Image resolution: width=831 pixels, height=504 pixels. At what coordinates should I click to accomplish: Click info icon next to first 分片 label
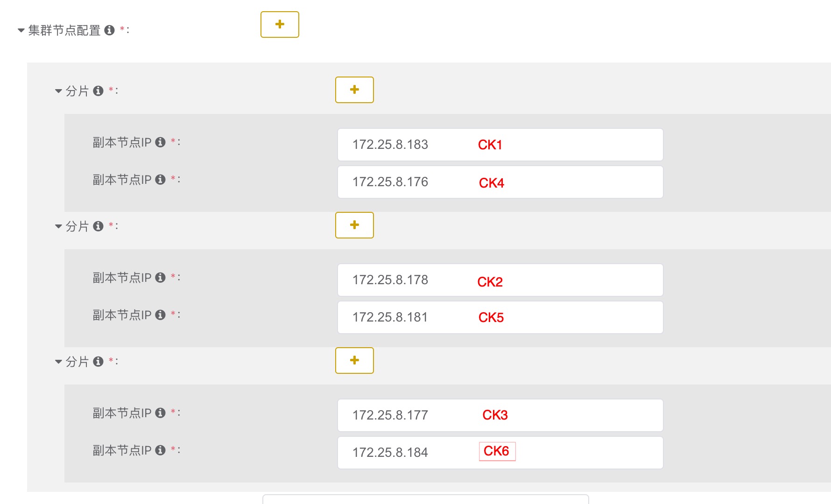(x=98, y=91)
